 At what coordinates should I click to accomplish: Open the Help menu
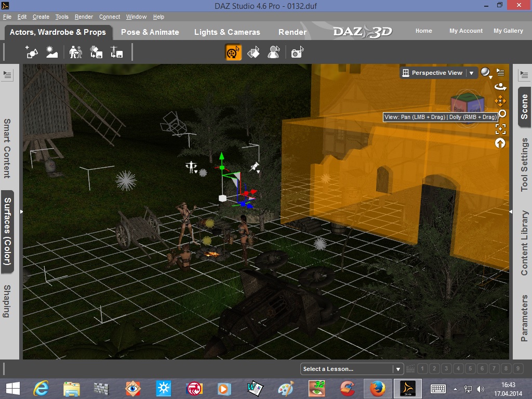(158, 17)
